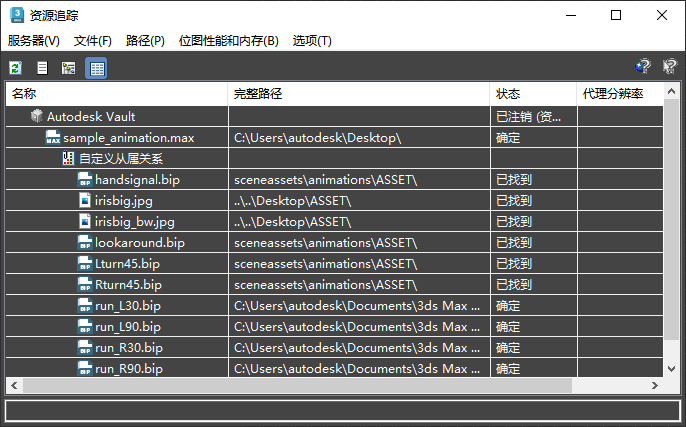Click the 确定 status of run_R90.bip
686x427 pixels.
(x=508, y=369)
